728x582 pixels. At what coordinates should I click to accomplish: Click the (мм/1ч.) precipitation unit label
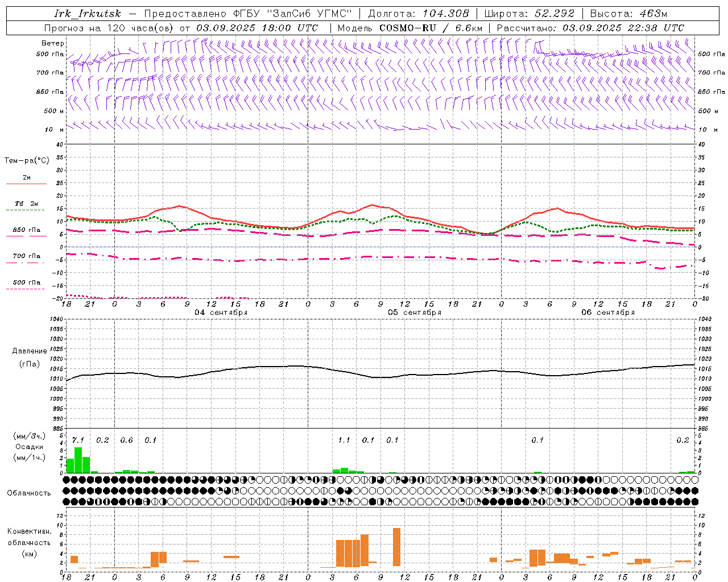[x=30, y=458]
